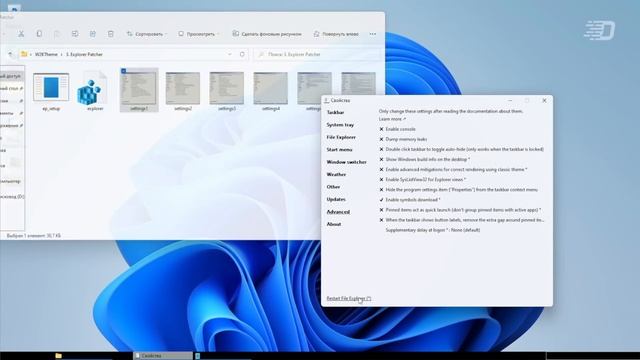Image resolution: width=640 pixels, height=360 pixels.
Task: Open the Window switcher settings section
Action: 347,162
